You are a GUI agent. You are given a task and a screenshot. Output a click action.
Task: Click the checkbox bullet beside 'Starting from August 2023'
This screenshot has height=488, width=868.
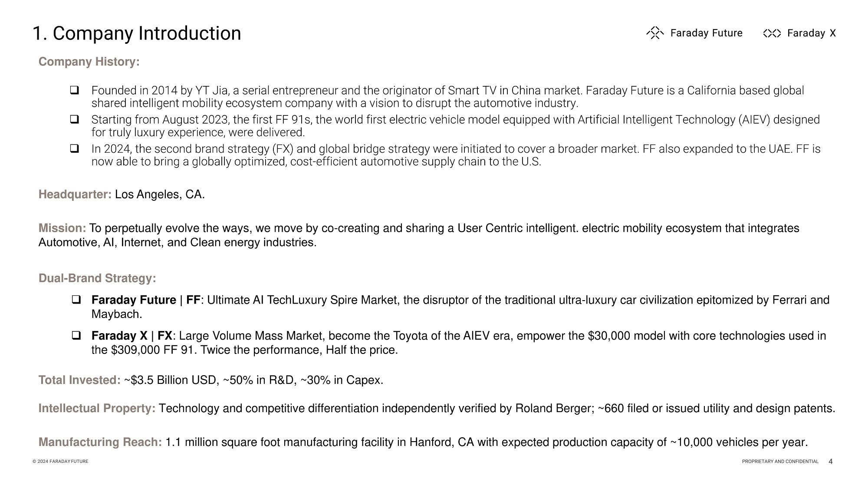(75, 119)
